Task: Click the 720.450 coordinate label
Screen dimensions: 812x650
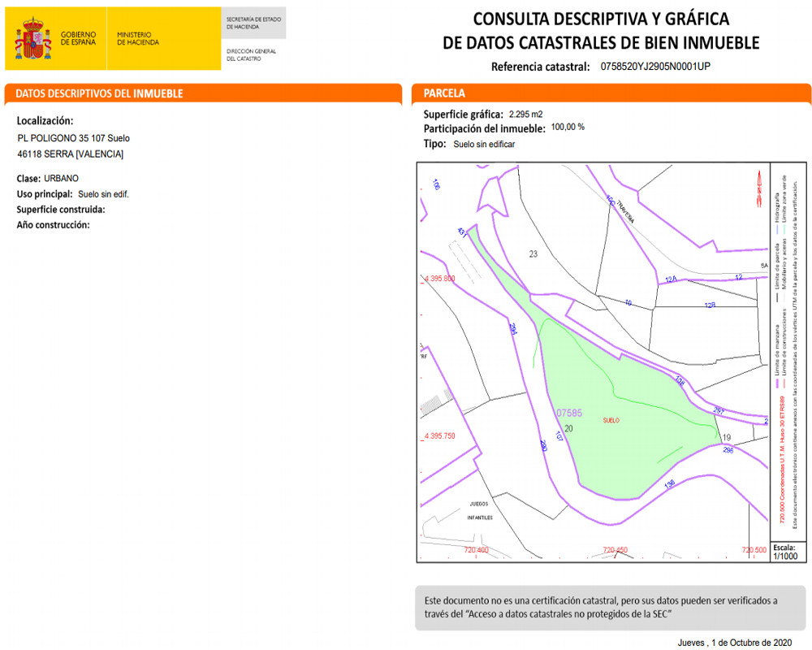Action: 616,550
